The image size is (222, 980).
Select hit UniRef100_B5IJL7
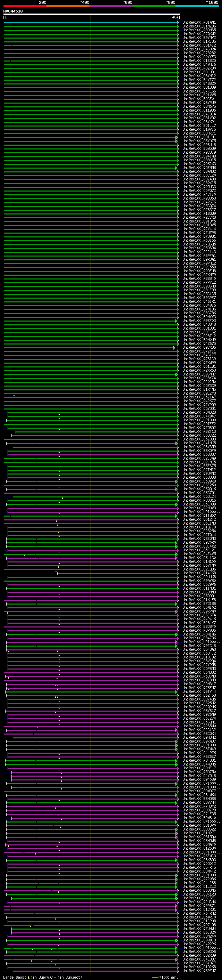coord(199,125)
